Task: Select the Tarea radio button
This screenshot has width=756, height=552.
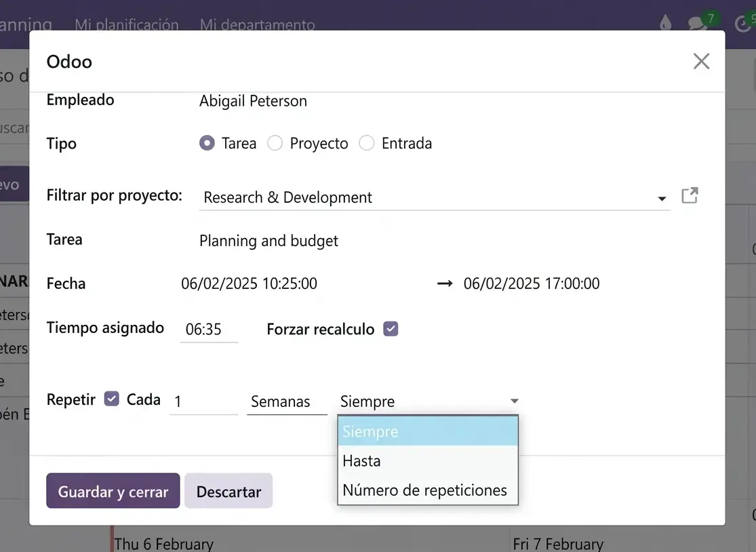Action: pyautogui.click(x=207, y=144)
